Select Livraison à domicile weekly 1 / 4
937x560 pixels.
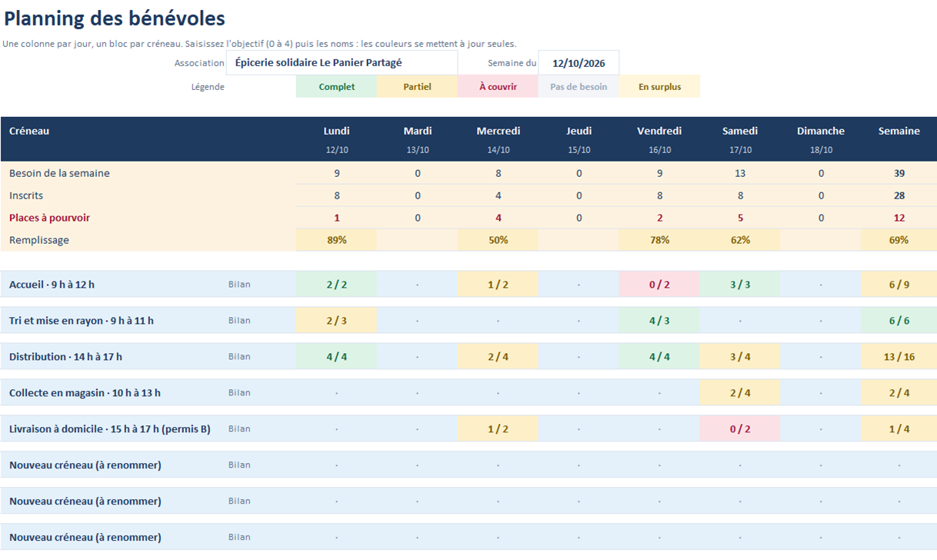tap(899, 429)
